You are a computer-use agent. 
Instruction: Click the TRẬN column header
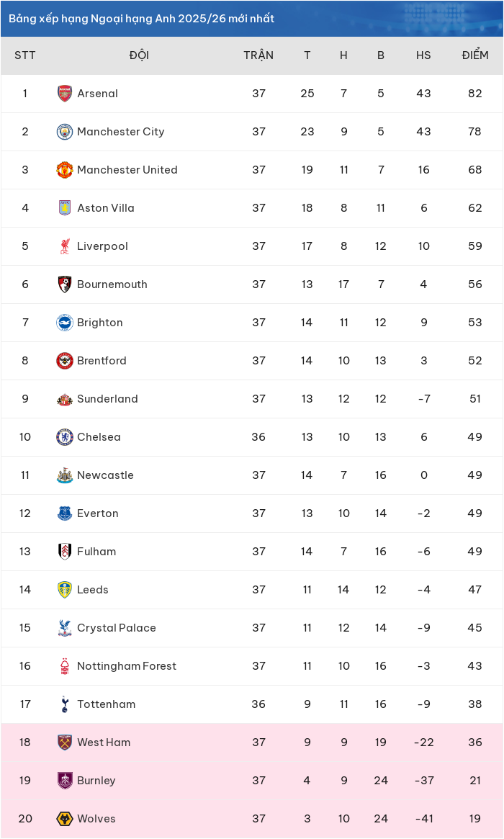pos(258,55)
